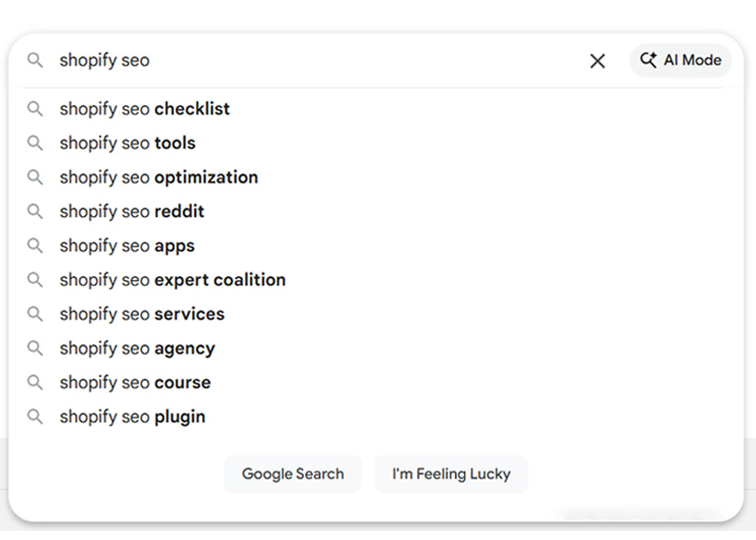
Task: Select the "shopify seo course" suggestion
Action: pyautogui.click(x=134, y=383)
